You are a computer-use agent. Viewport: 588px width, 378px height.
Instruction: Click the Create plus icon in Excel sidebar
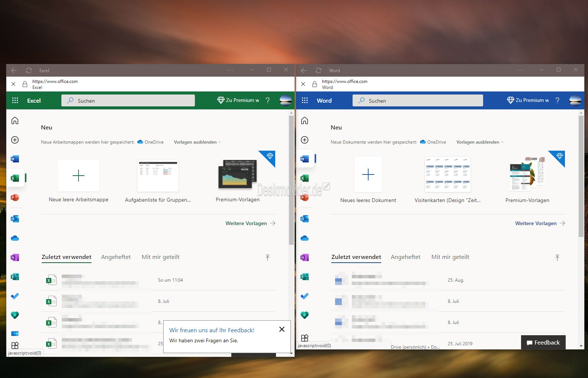(x=15, y=140)
